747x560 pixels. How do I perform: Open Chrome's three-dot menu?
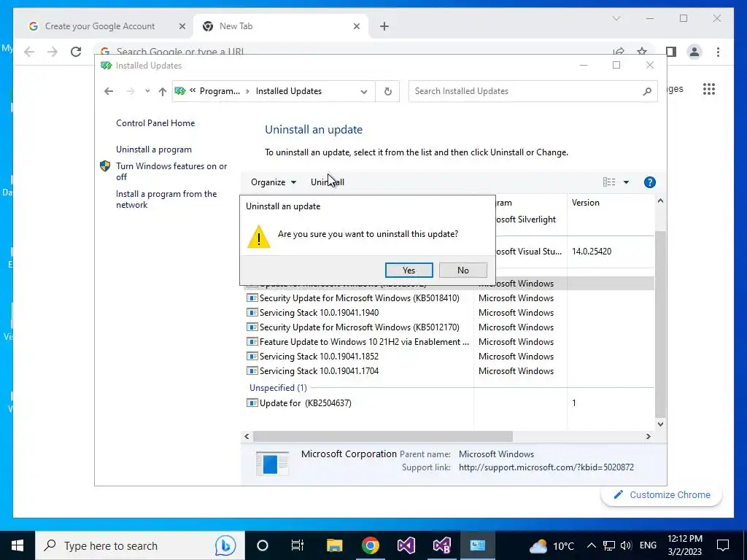click(718, 52)
